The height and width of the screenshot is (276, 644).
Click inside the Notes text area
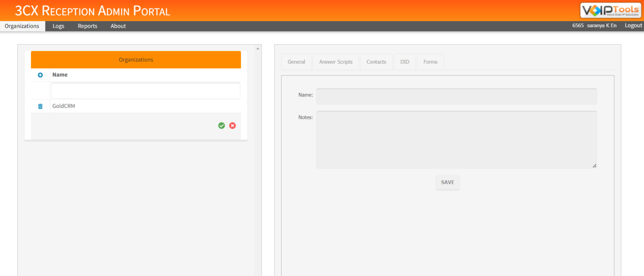point(456,138)
